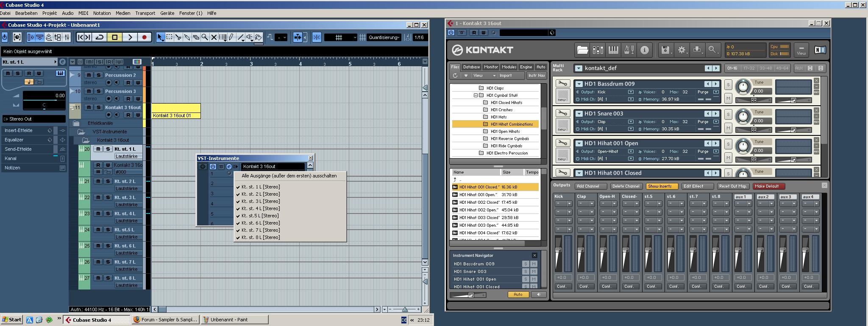Open Output dropdown for HD1 Snare 003
Image resolution: width=868 pixels, height=326 pixels.
pos(631,122)
